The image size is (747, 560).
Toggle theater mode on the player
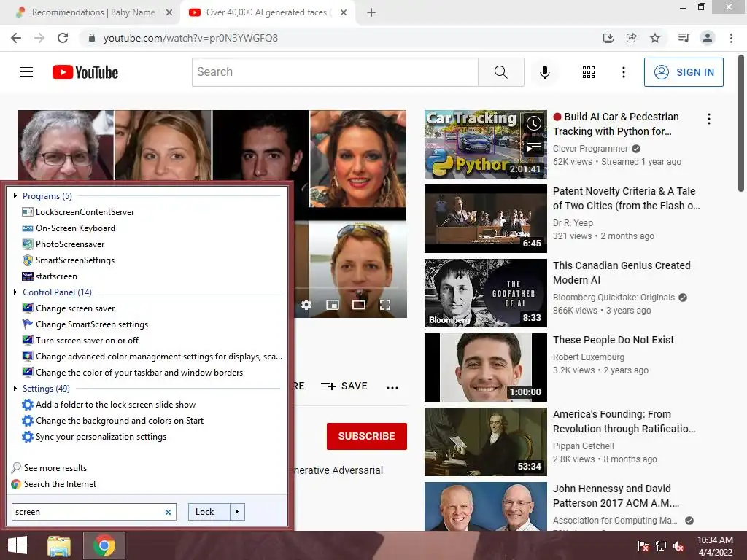(x=359, y=304)
